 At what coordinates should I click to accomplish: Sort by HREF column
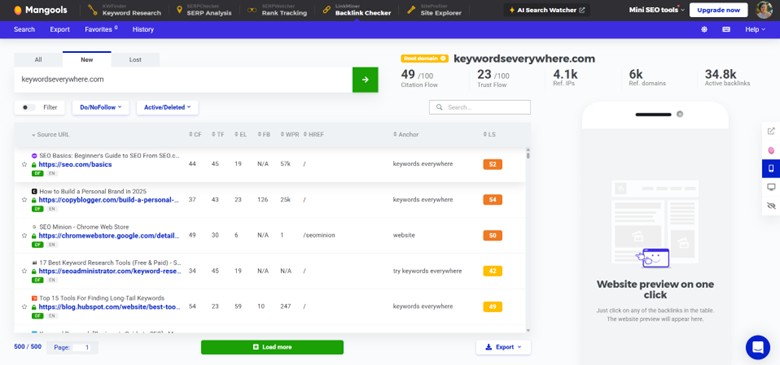(x=313, y=135)
